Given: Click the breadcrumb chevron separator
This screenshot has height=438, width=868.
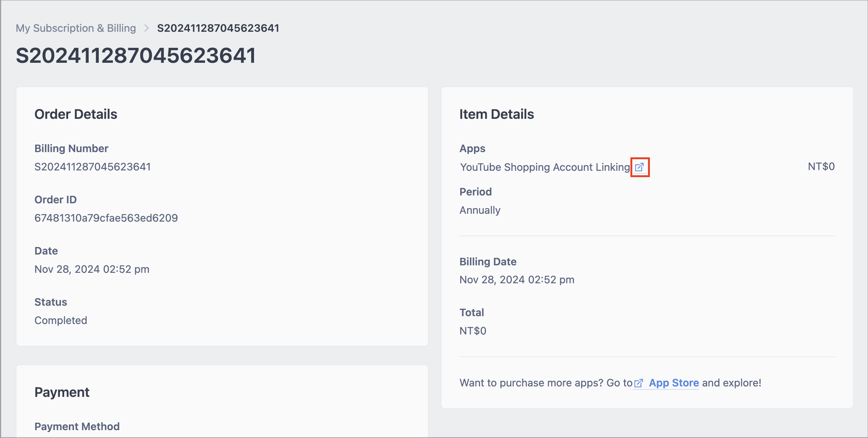Looking at the screenshot, I should click(147, 28).
